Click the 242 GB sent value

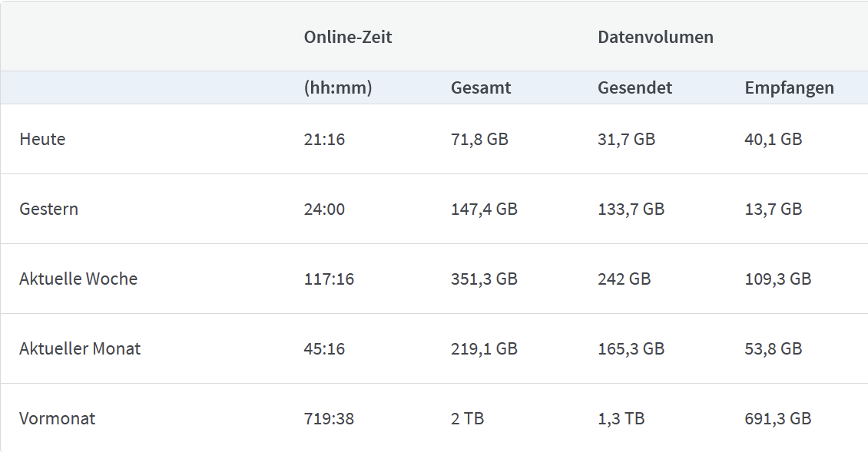pos(624,279)
